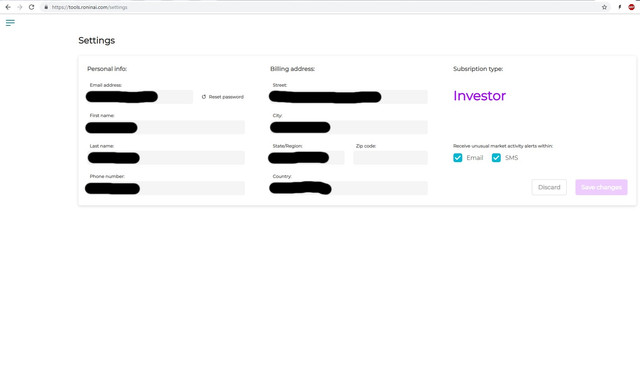This screenshot has height=369, width=640.
Task: Click the SMS checkbox label text
Action: coord(511,158)
